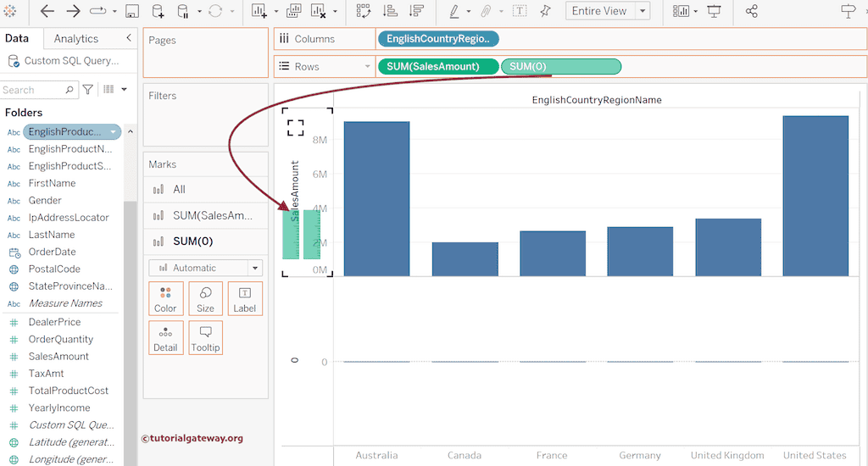Click the Color card in Marks

165,299
